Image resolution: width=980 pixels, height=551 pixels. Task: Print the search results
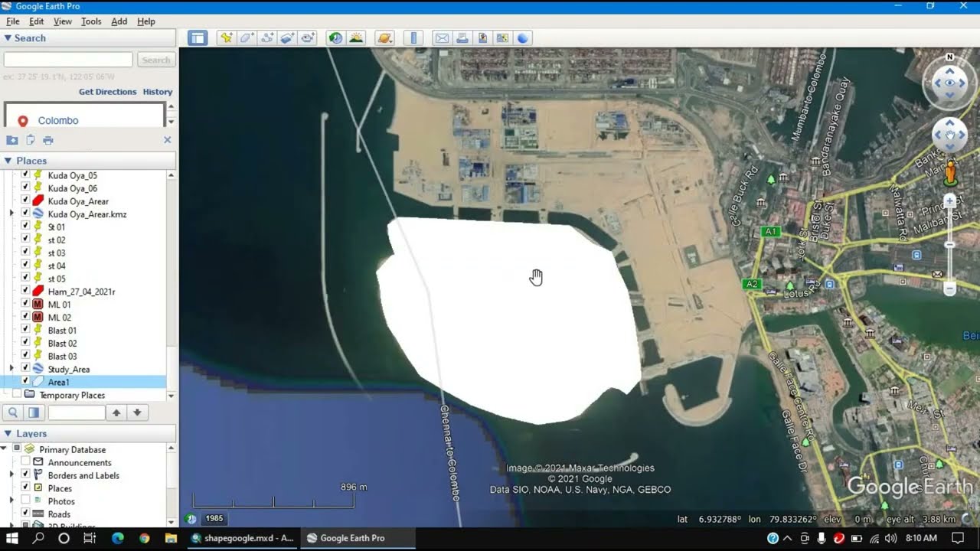(x=48, y=140)
